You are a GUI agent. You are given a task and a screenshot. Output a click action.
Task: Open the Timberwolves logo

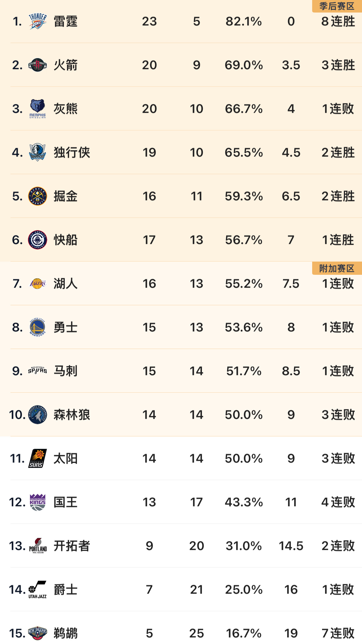[38, 415]
